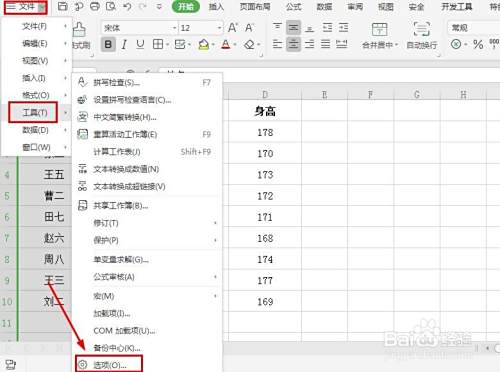The image size is (500, 372).
Task: Choose 重算活动工作簿(E) menu entry
Action: 147,134
